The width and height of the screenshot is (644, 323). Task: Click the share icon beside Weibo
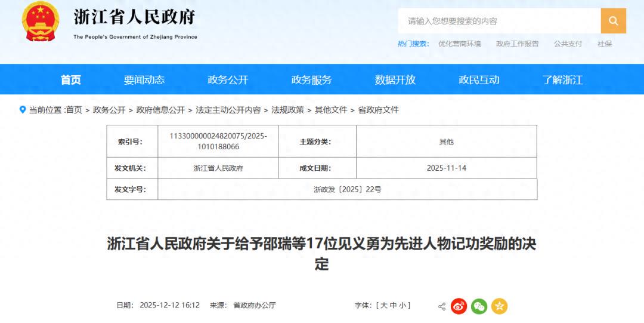(x=442, y=306)
